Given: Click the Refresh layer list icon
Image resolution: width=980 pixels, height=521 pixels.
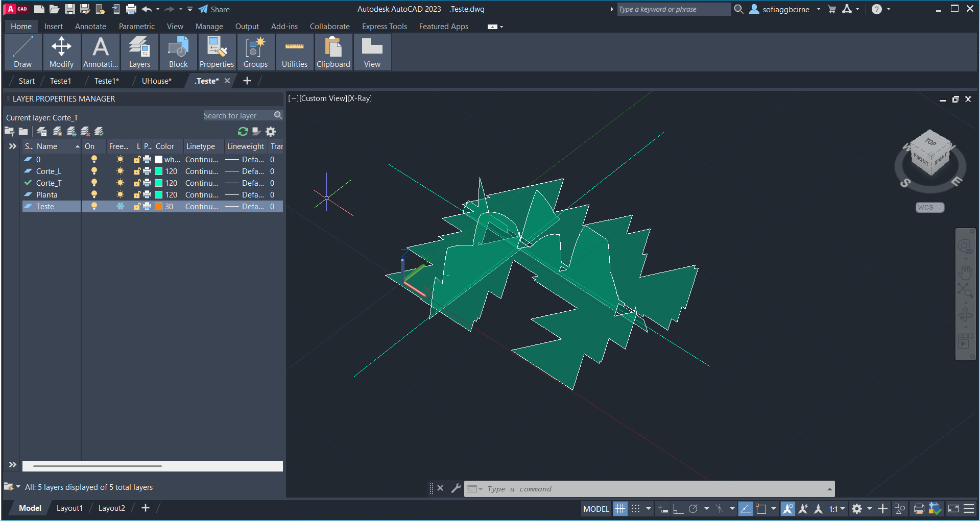Looking at the screenshot, I should pos(243,132).
